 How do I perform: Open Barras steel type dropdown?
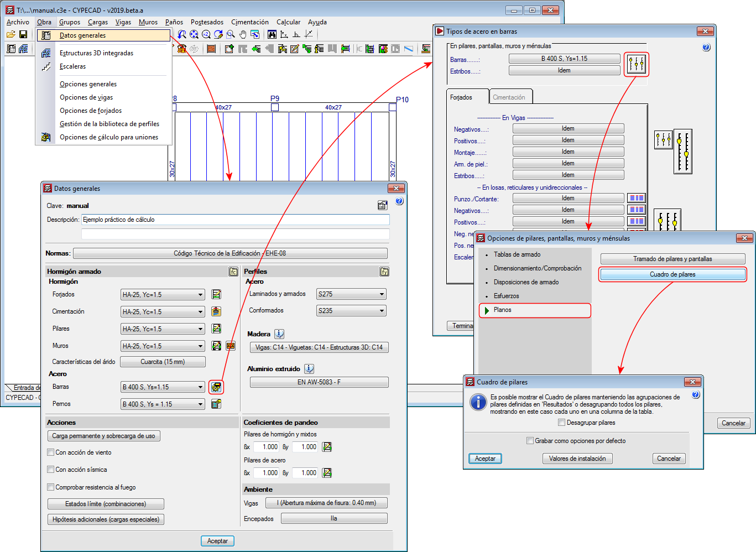tap(163, 387)
